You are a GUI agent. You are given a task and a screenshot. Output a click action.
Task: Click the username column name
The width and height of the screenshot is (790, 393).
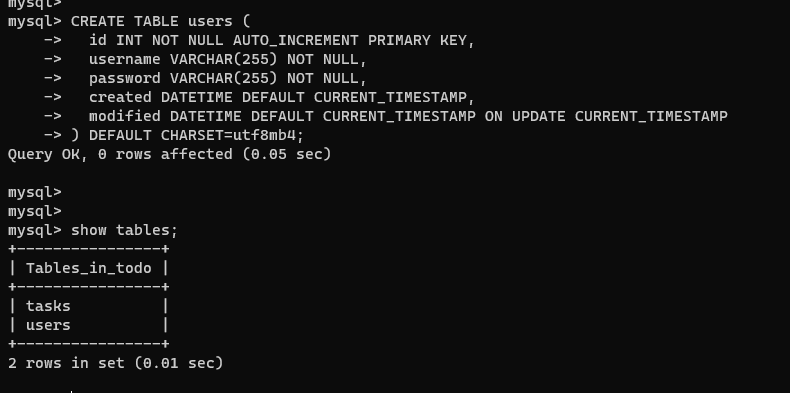pos(124,59)
